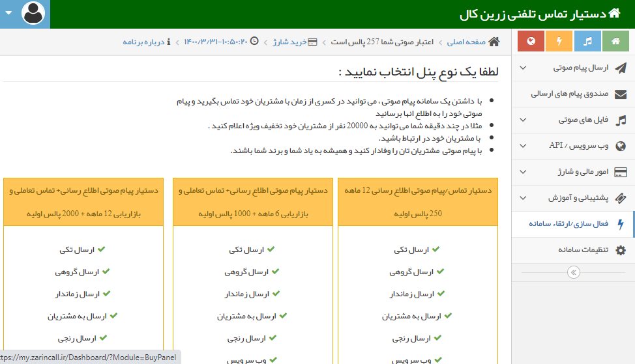The height and width of the screenshot is (364, 635).
Task: Click the globe icon for وب سرویس / API
Action: pos(621,146)
